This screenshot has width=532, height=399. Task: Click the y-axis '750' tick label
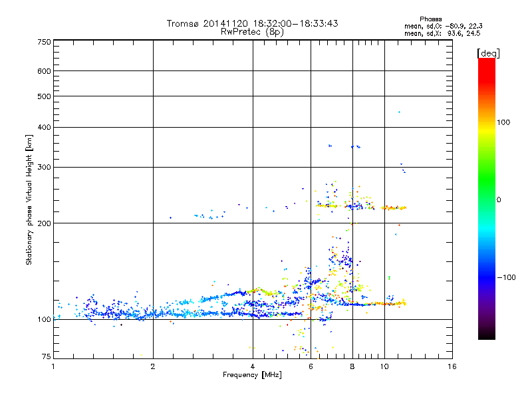(44, 42)
